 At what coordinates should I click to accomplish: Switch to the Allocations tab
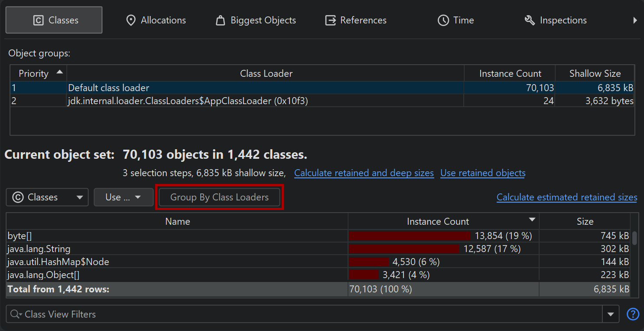(x=156, y=20)
